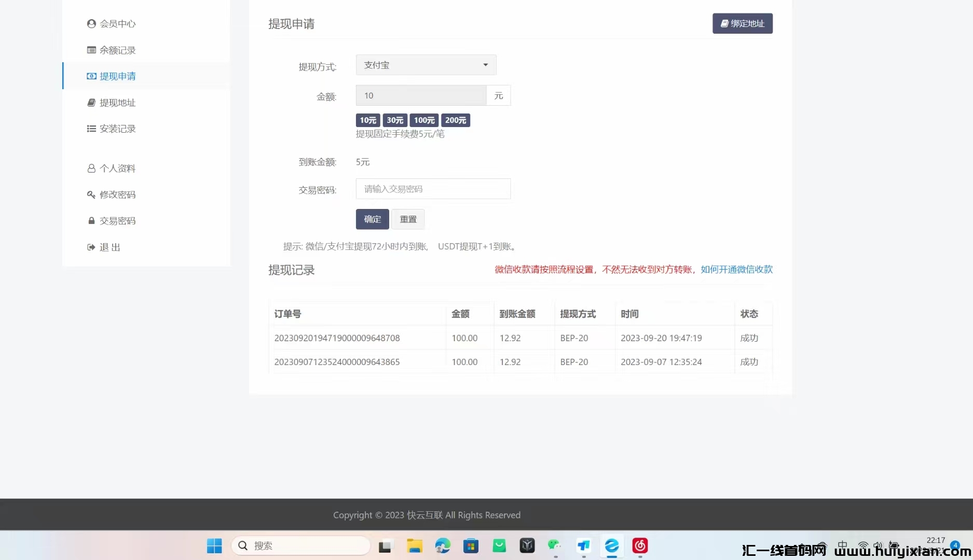Click the 交易密码 lock icon
This screenshot has height=560, width=973.
point(91,221)
